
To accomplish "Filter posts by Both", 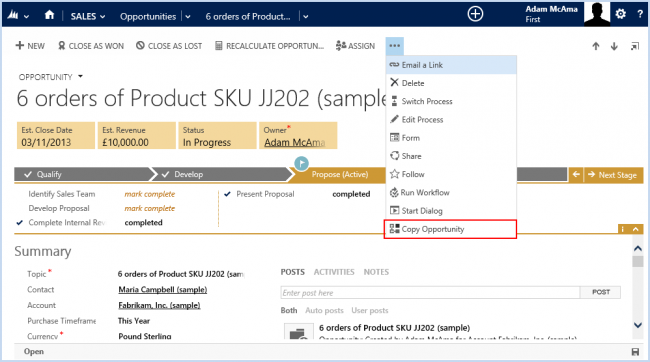I will tap(289, 311).
